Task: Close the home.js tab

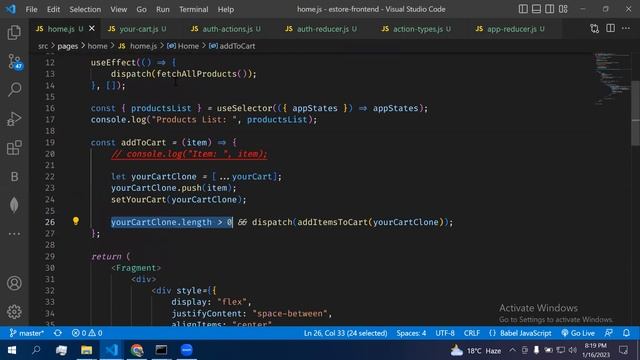Action: (x=92, y=29)
